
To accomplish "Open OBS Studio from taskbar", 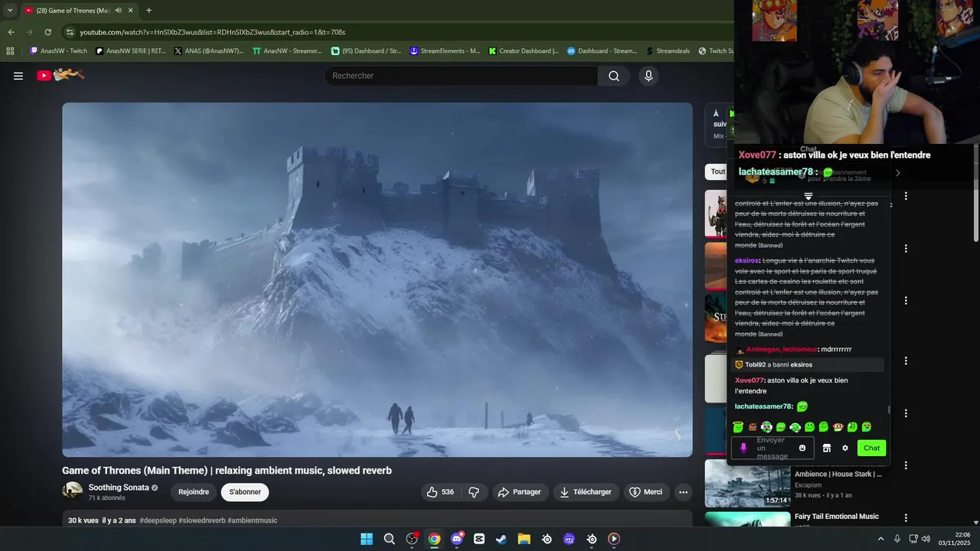I will 412,539.
